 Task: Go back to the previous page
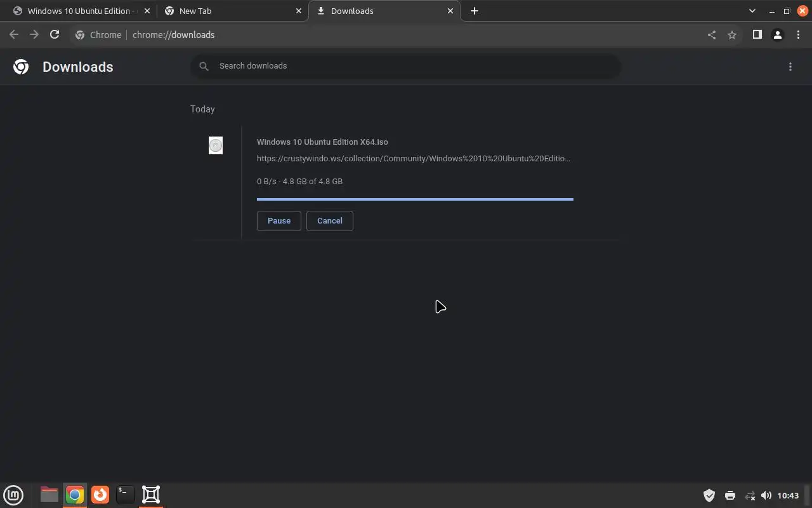(14, 35)
